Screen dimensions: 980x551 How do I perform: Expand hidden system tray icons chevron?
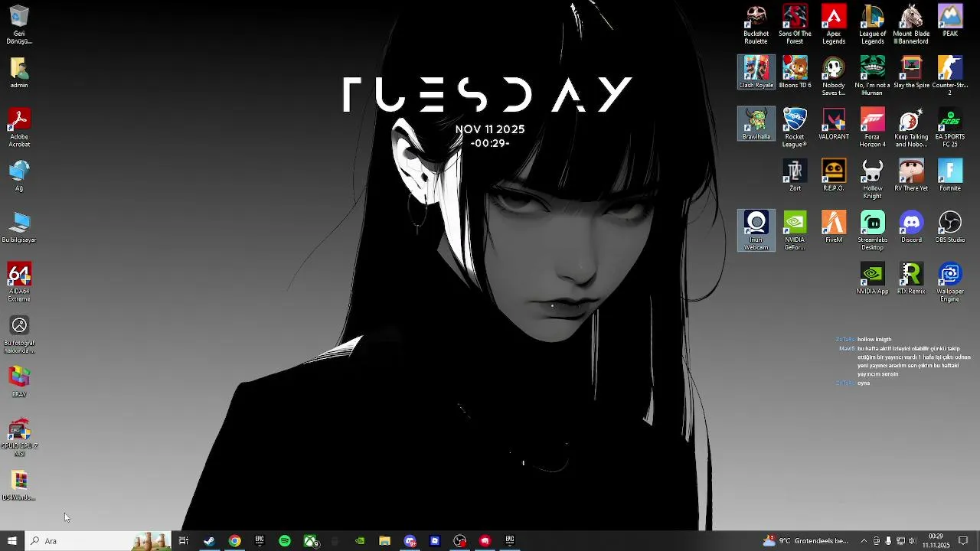(864, 541)
